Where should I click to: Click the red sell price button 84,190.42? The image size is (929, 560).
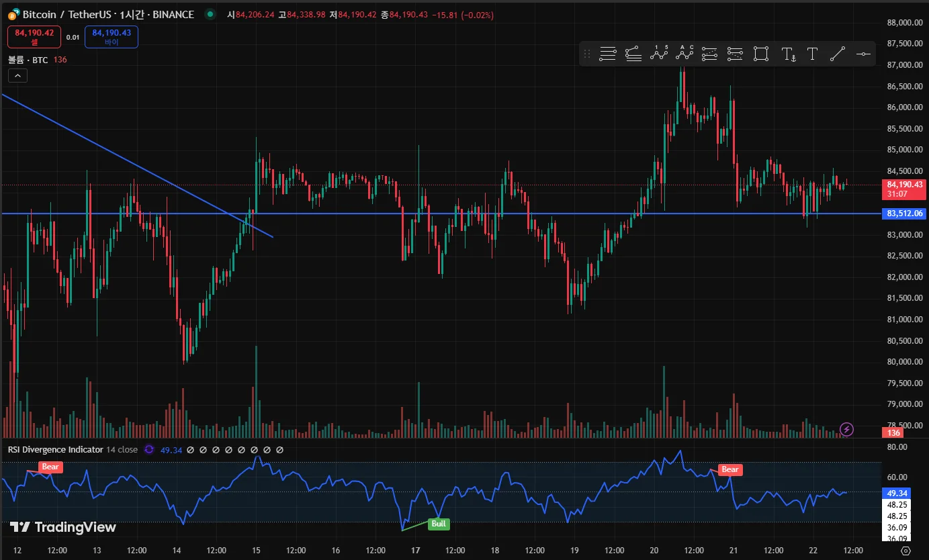(x=34, y=37)
